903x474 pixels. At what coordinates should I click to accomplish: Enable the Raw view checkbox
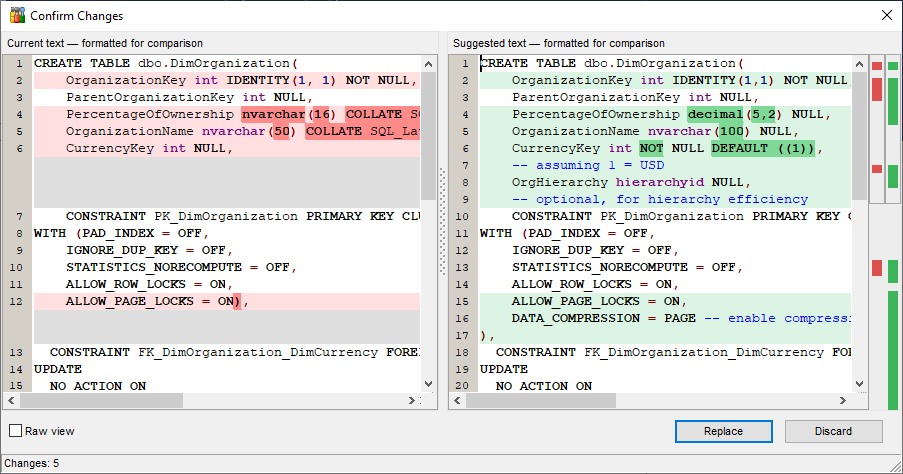[x=16, y=431]
